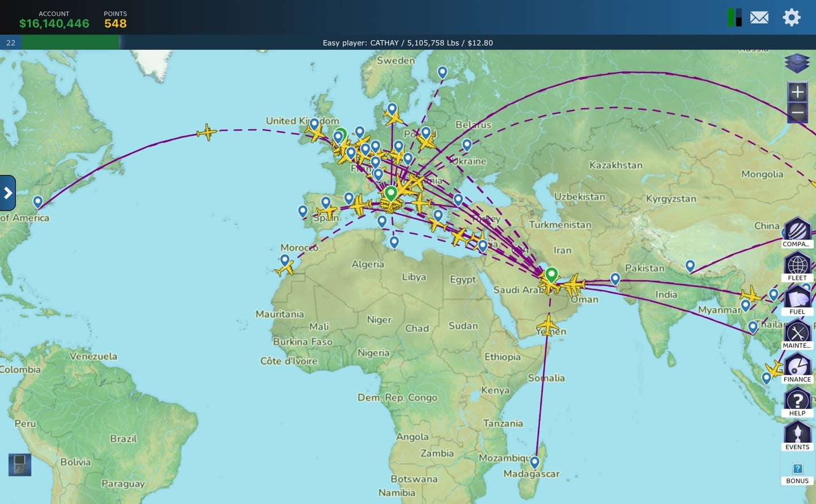The image size is (816, 504).
Task: Select the airport pin east of Sweden
Action: click(x=443, y=72)
